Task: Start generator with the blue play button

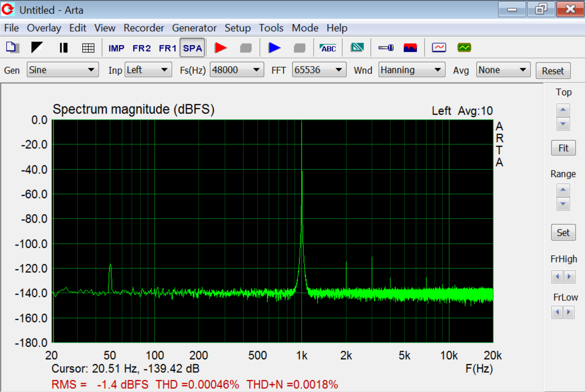Action: tap(274, 48)
